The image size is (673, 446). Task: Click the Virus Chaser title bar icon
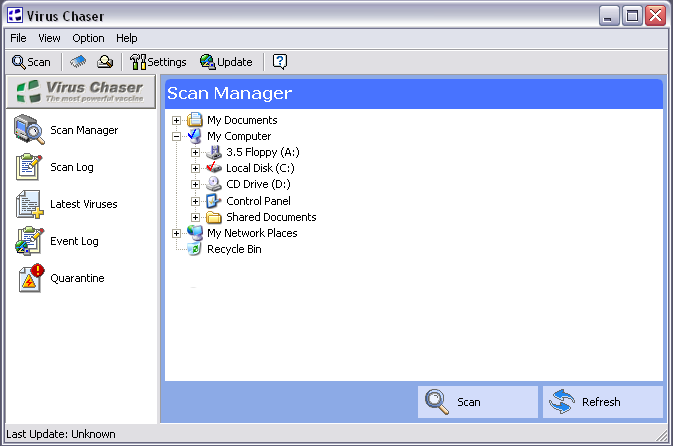click(x=15, y=15)
